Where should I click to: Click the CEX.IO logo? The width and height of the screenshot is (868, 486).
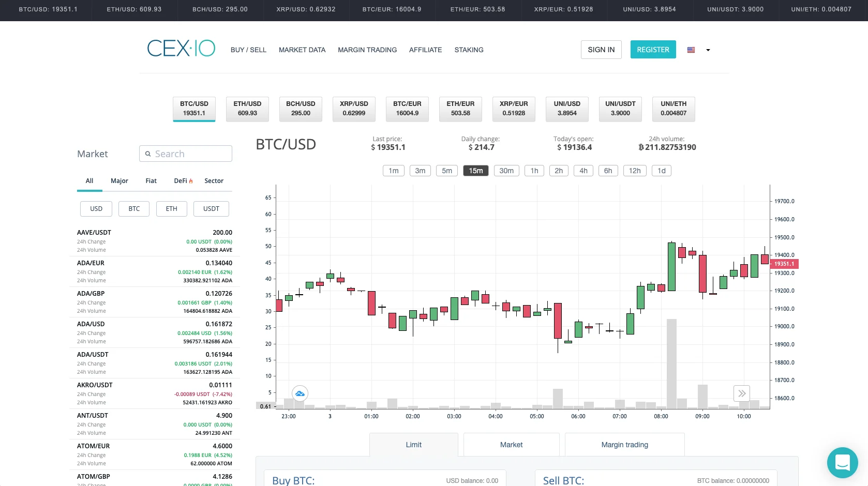tap(181, 48)
